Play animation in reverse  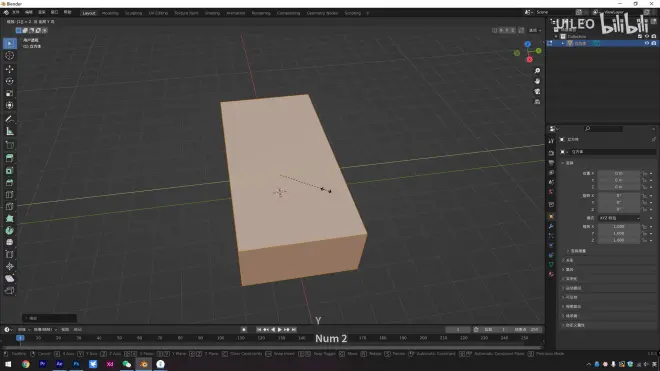coord(273,330)
